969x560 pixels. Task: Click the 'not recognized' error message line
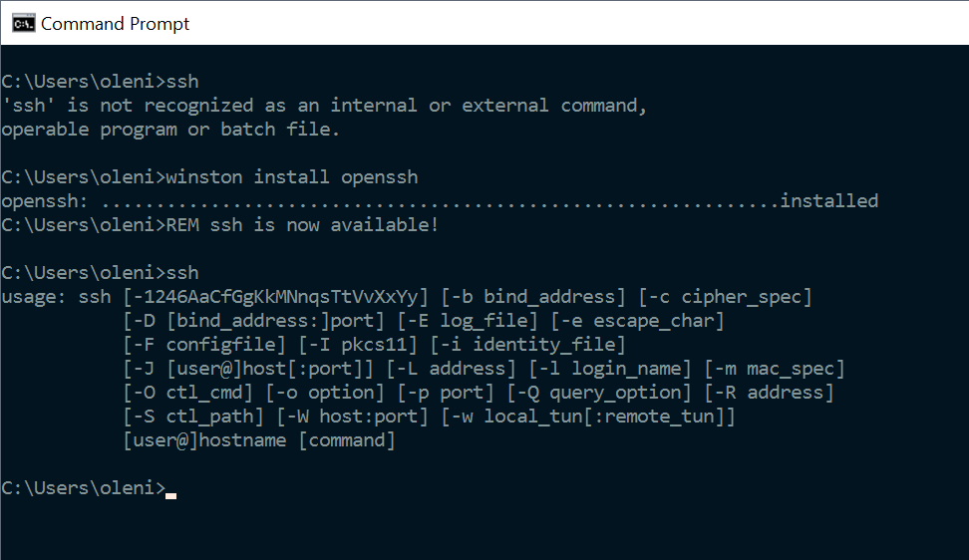tap(324, 106)
